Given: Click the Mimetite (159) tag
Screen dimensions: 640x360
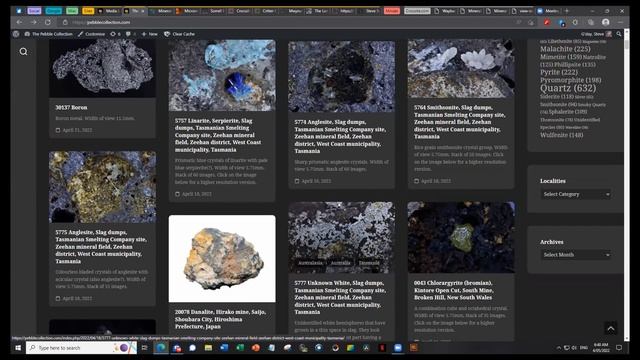Looking at the screenshot, I should point(561,57).
